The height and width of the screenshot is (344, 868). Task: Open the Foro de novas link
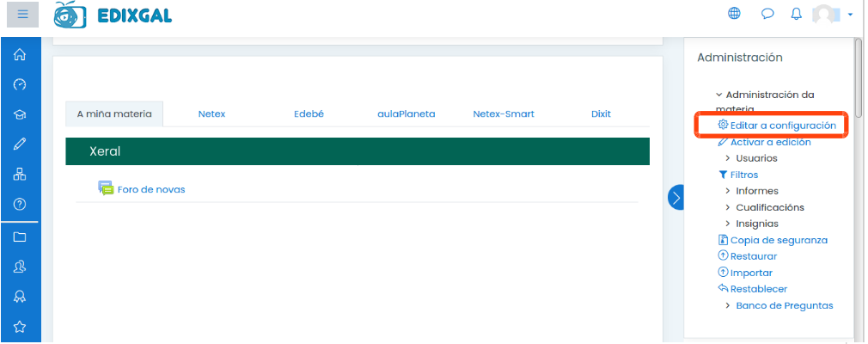click(150, 189)
